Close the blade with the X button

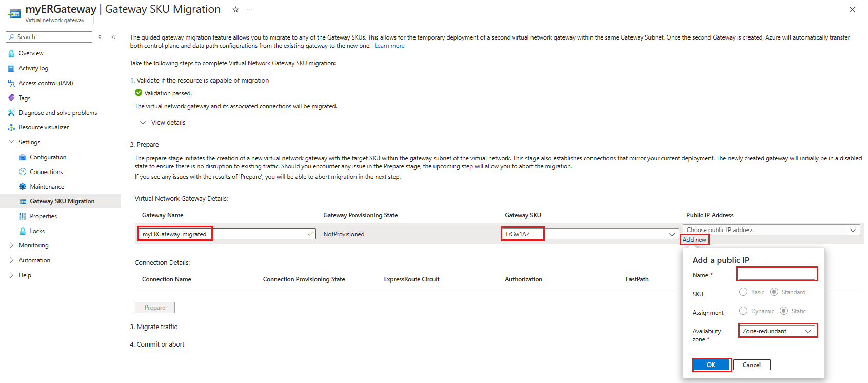[x=852, y=9]
